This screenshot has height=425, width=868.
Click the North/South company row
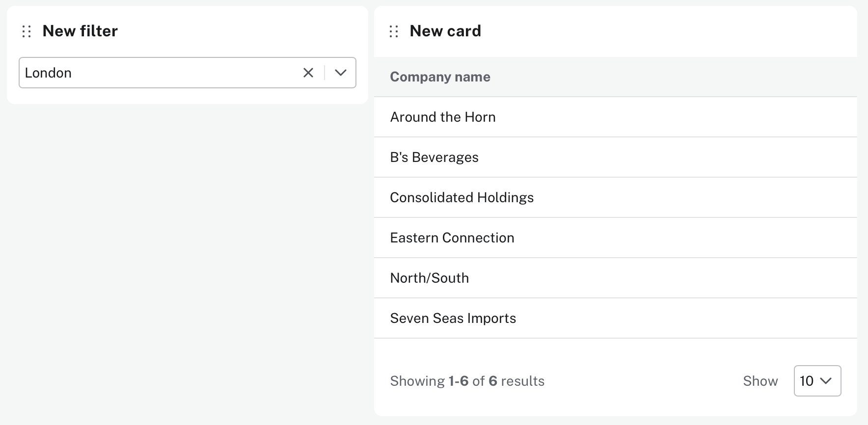tap(429, 278)
